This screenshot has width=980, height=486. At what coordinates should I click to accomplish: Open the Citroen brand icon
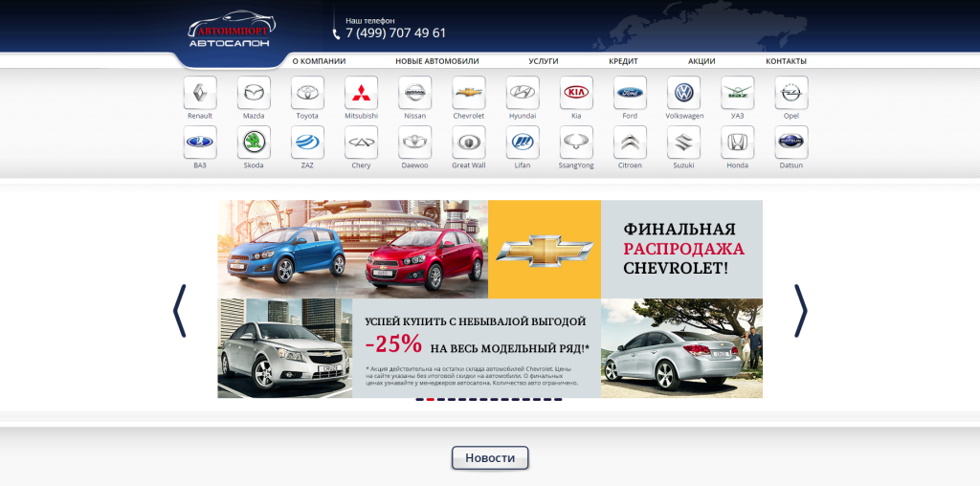pyautogui.click(x=630, y=143)
